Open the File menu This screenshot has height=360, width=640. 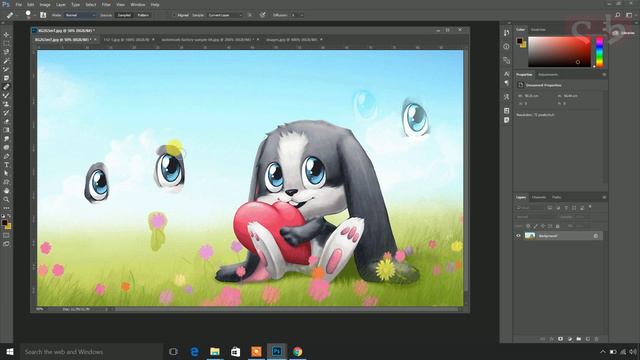(x=18, y=4)
